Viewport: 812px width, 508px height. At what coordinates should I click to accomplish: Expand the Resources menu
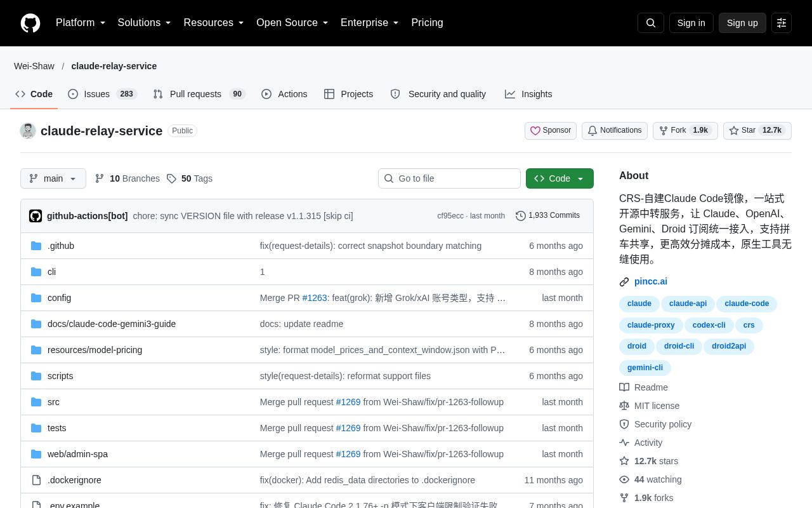(214, 23)
